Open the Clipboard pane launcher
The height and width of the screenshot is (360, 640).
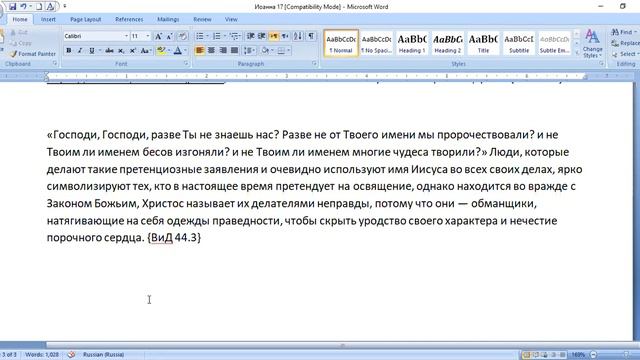pos(55,64)
